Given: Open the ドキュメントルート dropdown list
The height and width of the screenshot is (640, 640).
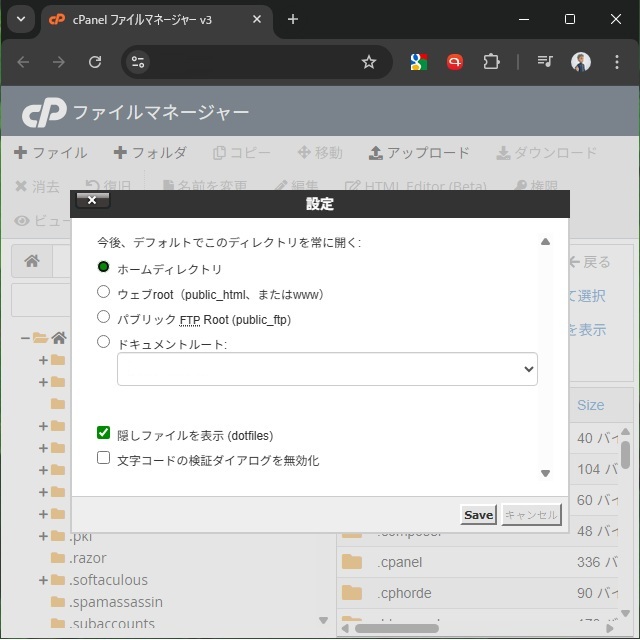Looking at the screenshot, I should (x=327, y=369).
